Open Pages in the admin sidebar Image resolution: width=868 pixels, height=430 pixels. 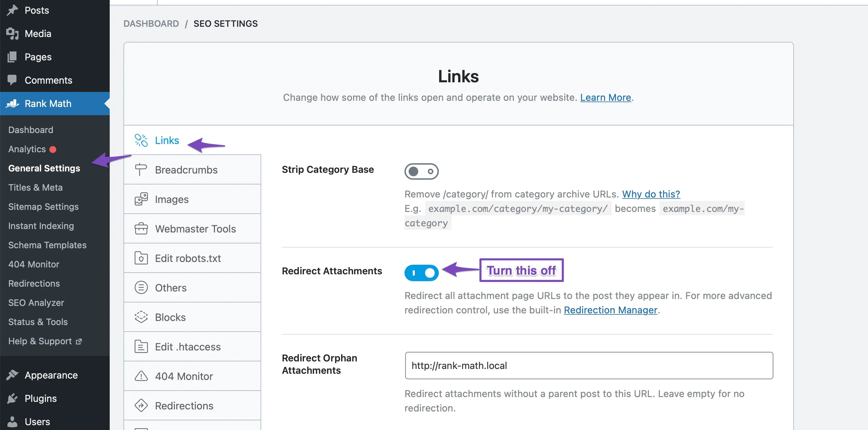point(55,57)
